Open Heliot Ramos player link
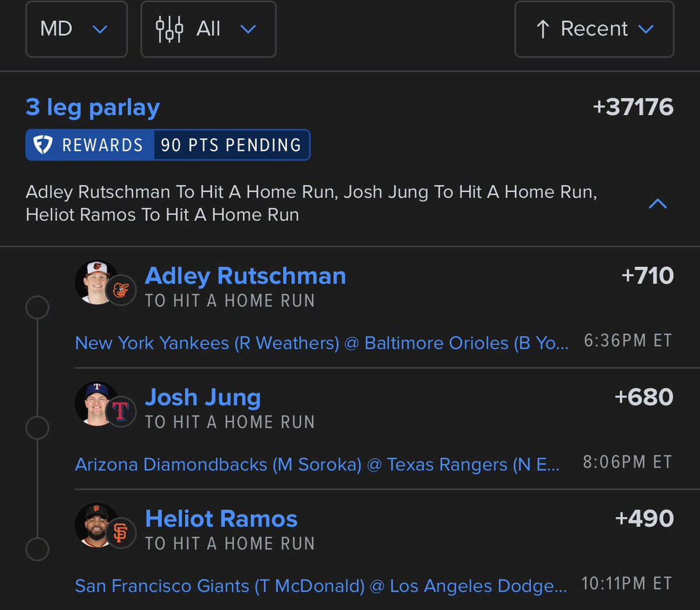This screenshot has width=700, height=610. [x=221, y=518]
